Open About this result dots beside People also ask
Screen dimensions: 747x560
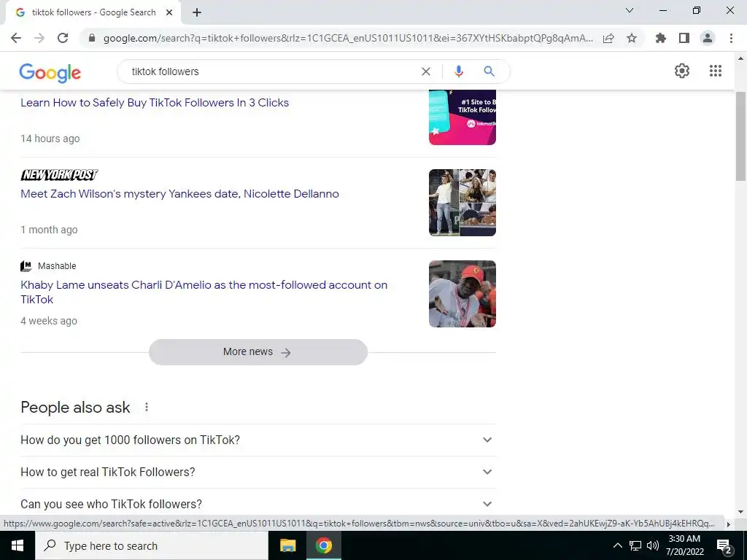click(147, 407)
